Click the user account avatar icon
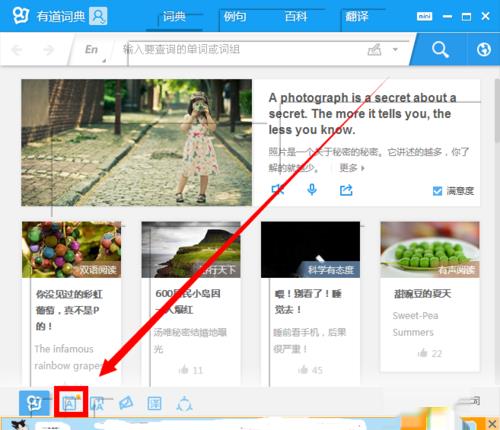500x430 pixels. (x=98, y=16)
